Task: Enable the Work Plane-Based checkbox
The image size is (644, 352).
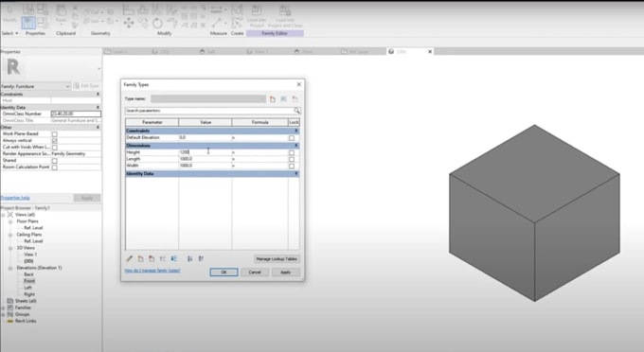Action: click(x=55, y=134)
